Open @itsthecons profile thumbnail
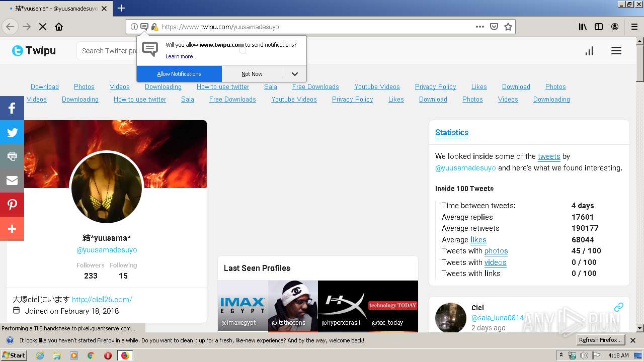Screen dimensions: 644x362 tap(293, 306)
